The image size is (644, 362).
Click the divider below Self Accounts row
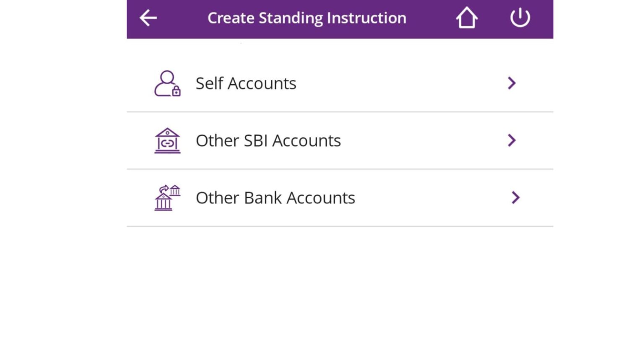[340, 111]
